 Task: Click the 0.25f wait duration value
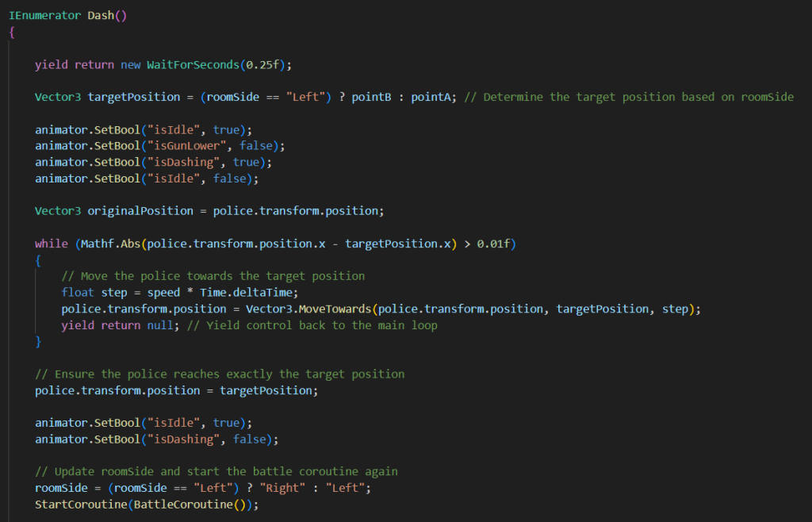click(x=266, y=64)
